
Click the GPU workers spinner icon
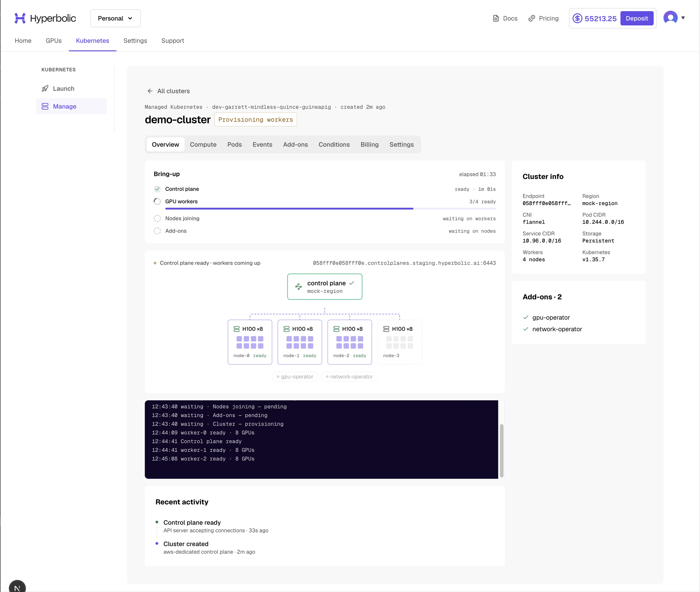click(157, 201)
